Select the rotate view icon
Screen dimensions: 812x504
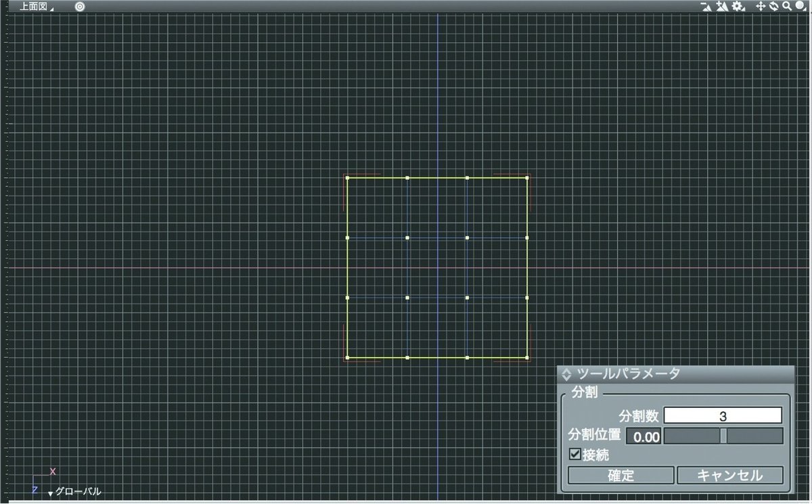click(x=773, y=6)
